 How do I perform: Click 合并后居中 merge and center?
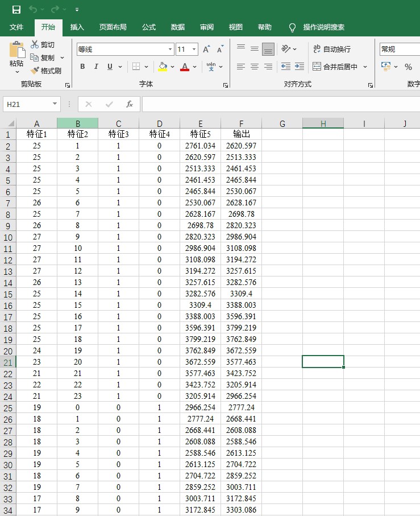(335, 67)
